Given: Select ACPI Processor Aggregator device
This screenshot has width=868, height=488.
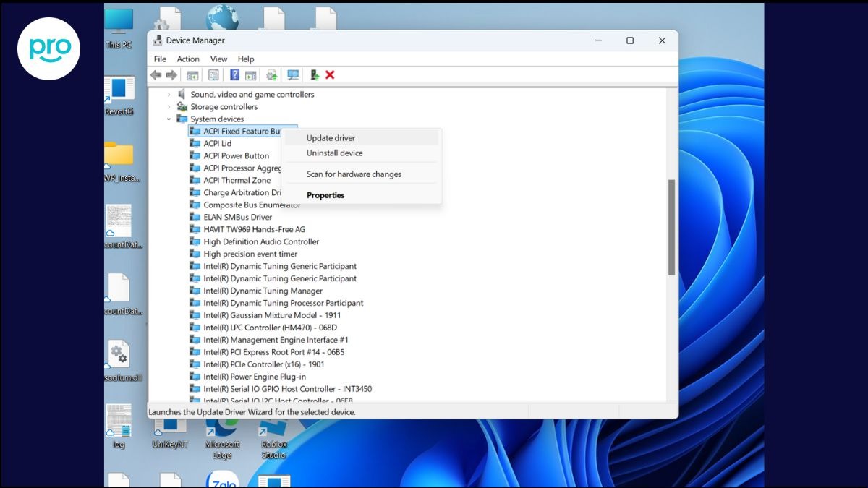Looking at the screenshot, I should (x=242, y=168).
